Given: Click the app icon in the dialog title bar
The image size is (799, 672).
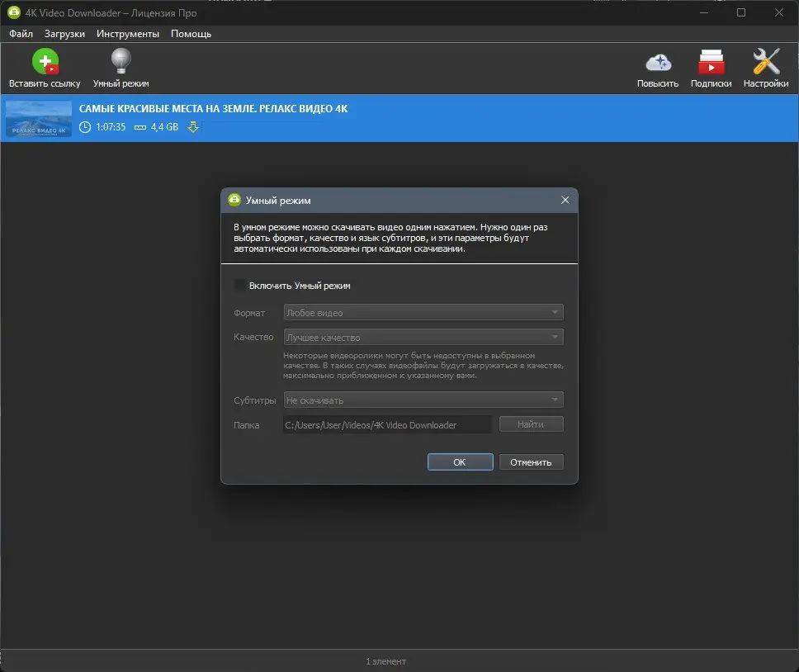Looking at the screenshot, I should pyautogui.click(x=237, y=200).
